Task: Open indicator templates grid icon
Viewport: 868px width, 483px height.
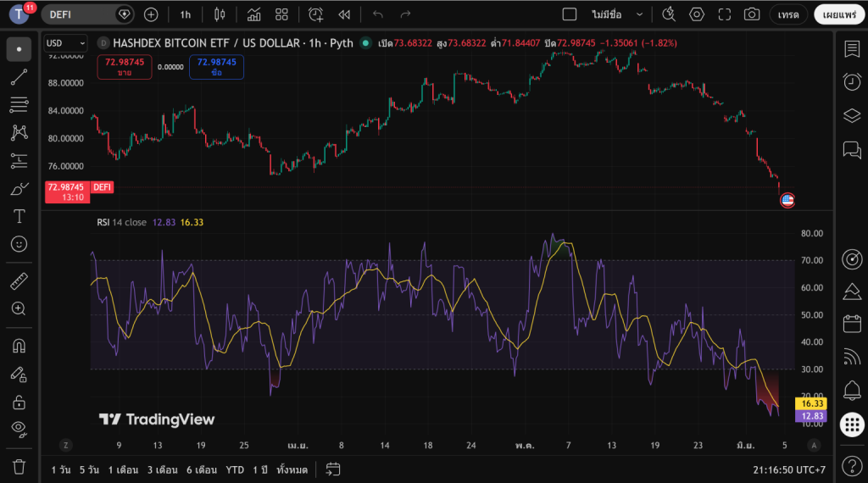Action: click(x=281, y=14)
